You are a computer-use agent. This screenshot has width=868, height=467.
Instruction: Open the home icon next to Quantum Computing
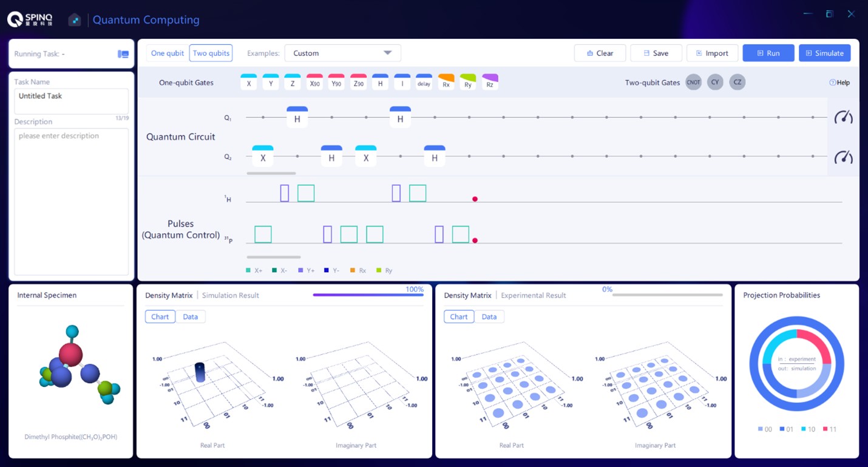coord(74,20)
